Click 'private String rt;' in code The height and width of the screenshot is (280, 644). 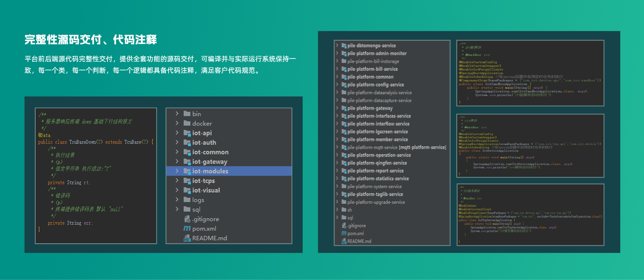click(69, 182)
